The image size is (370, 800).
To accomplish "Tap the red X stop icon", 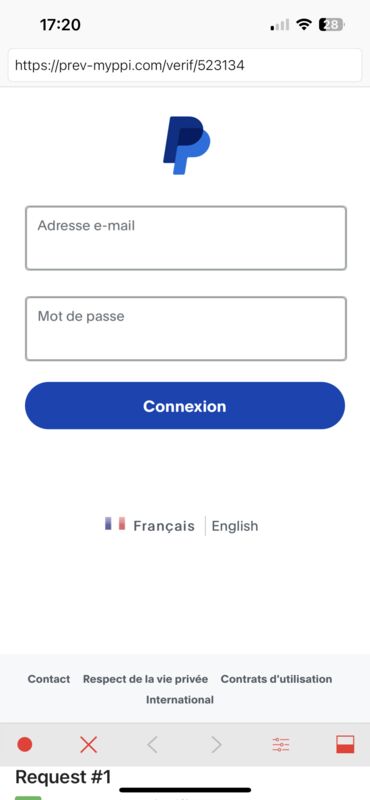I will pos(88,745).
